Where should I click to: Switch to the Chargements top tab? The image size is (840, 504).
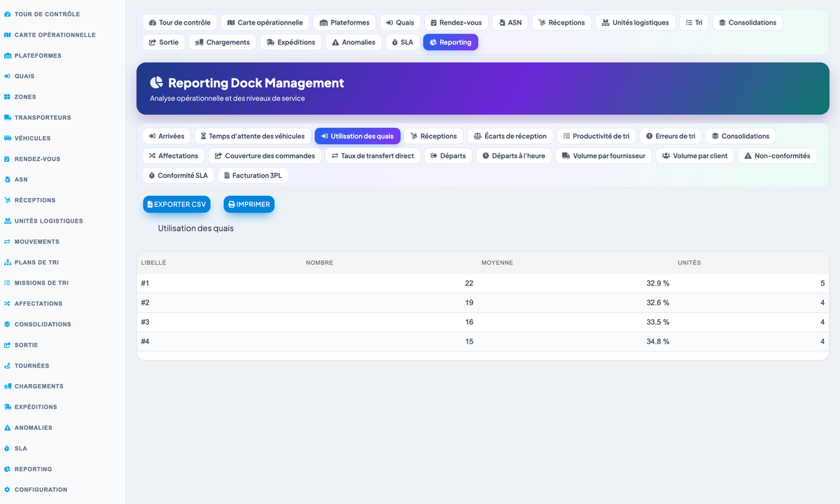click(223, 42)
